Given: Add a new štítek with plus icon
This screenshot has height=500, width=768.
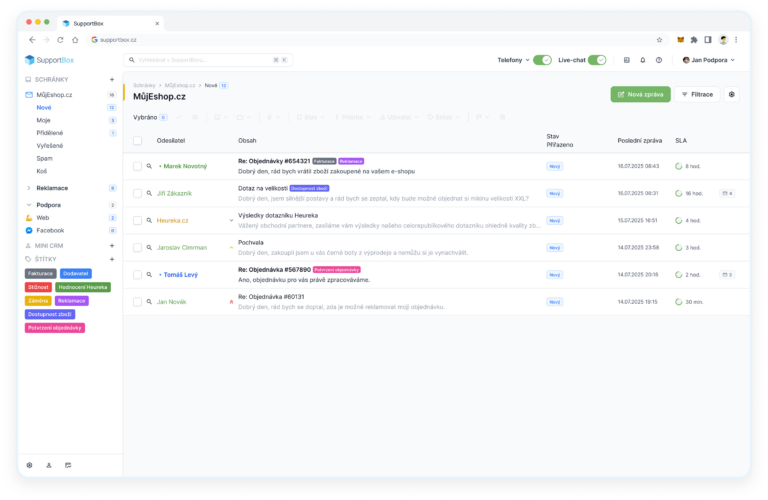Looking at the screenshot, I should point(112,259).
